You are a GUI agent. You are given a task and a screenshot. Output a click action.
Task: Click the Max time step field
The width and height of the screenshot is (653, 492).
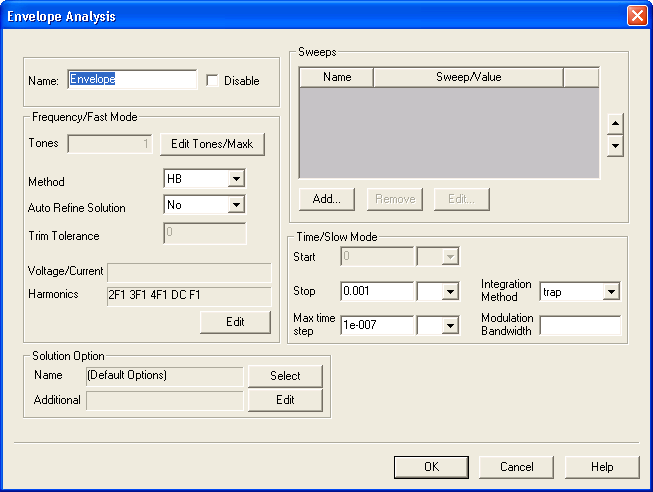[x=377, y=325]
